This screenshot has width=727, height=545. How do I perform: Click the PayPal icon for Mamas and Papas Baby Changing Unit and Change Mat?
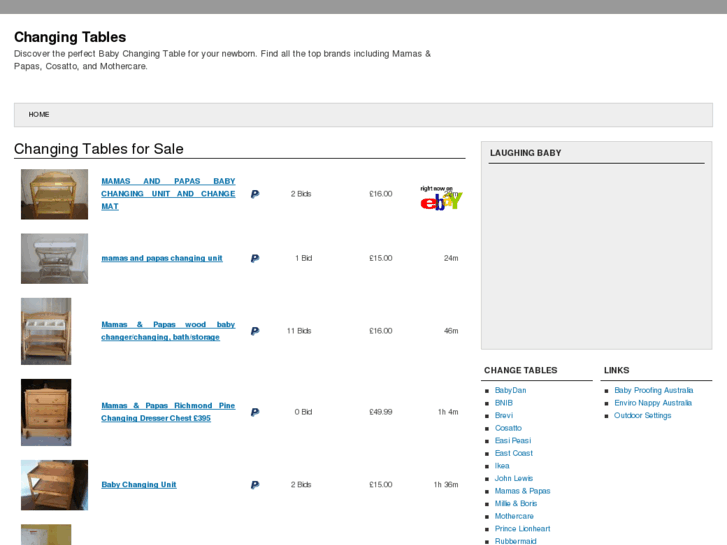[x=255, y=194]
